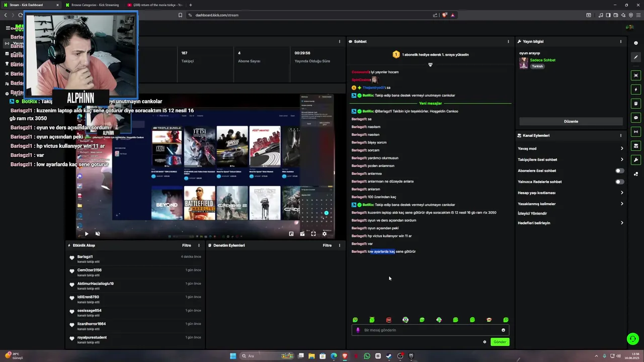Enter fullscreen in stream preview

[x=313, y=234]
